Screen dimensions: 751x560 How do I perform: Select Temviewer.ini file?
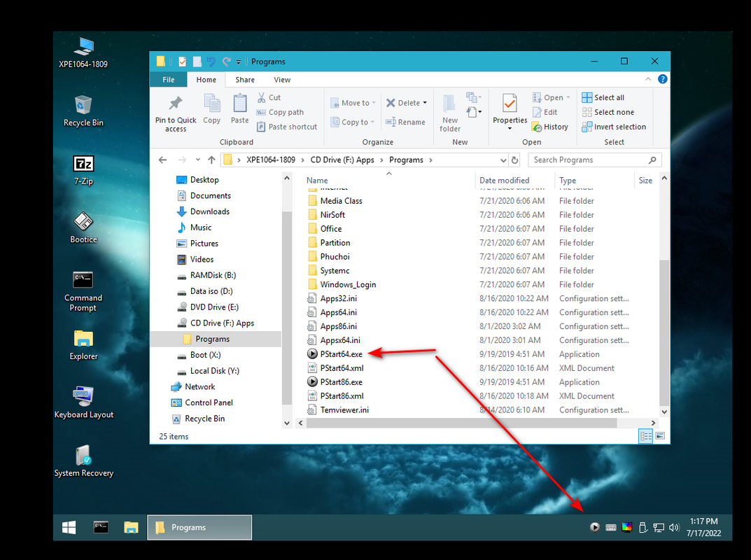tap(337, 410)
